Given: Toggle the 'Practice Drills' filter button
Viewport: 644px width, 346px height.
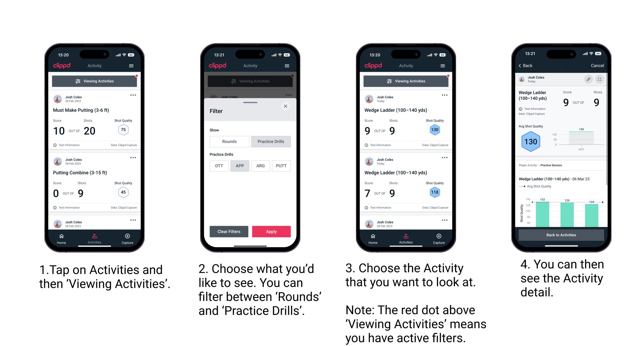Looking at the screenshot, I should click(x=271, y=142).
